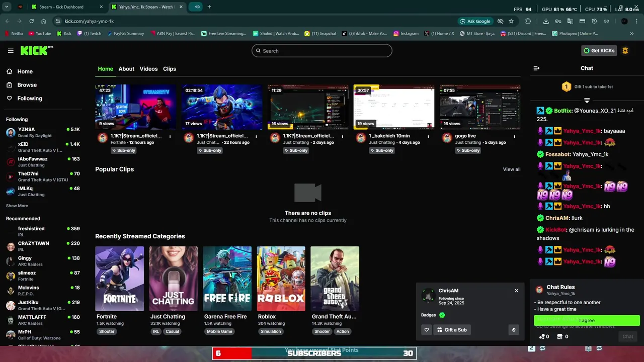Open freshistired recommended channel
The image size is (644, 362).
tap(43, 231)
